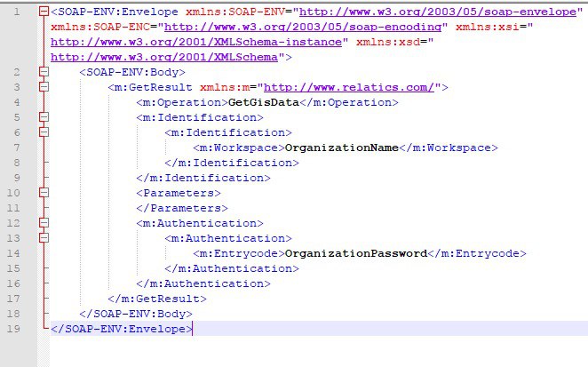Open the soap-envelope namespace URL link
The image size is (588, 367).
click(x=438, y=12)
